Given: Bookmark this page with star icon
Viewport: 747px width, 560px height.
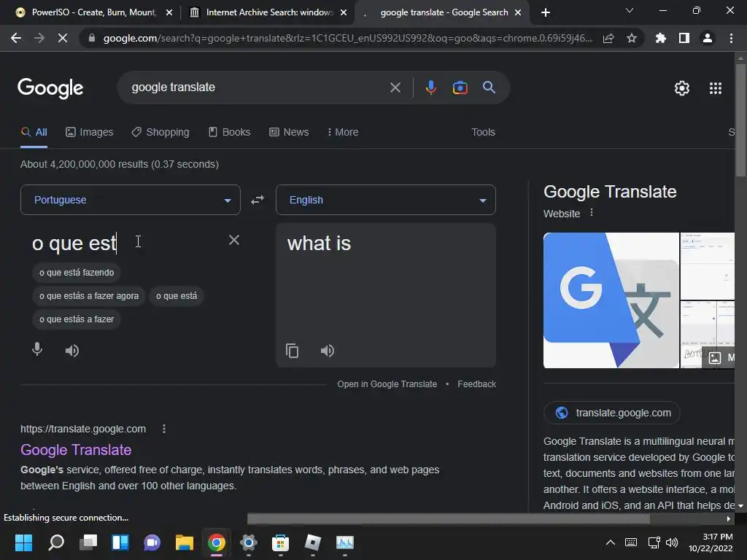Looking at the screenshot, I should point(632,38).
